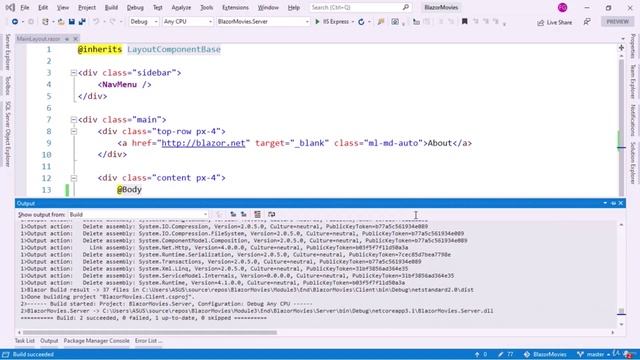Click Clear All in Output toolbar
Screen dimensions: 640x360
[x=258, y=214]
